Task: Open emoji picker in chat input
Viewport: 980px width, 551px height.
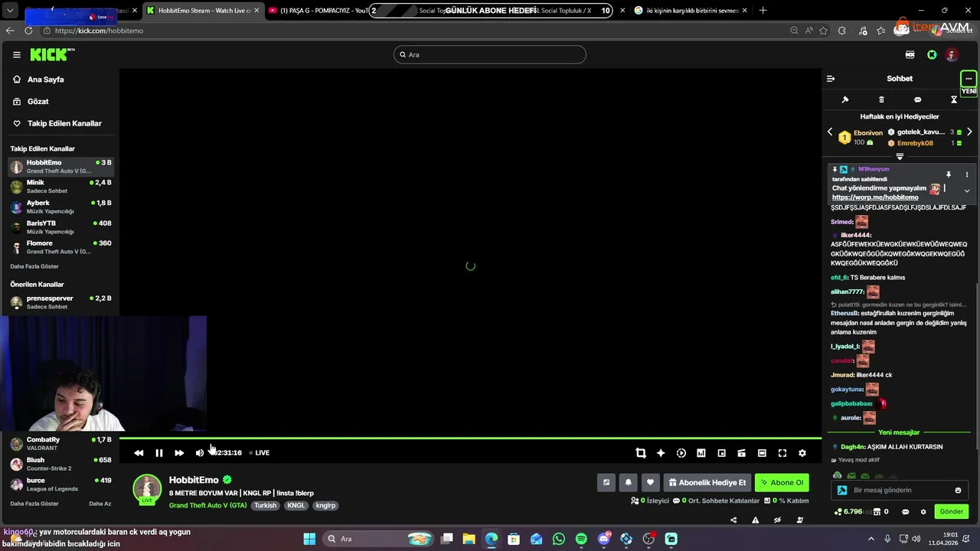Action: click(958, 490)
